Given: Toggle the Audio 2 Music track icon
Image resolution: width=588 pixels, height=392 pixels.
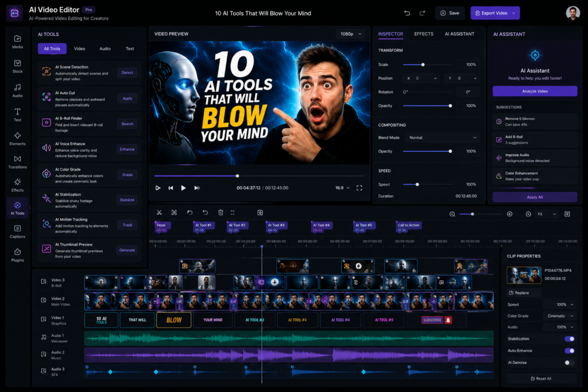Looking at the screenshot, I should click(44, 354).
